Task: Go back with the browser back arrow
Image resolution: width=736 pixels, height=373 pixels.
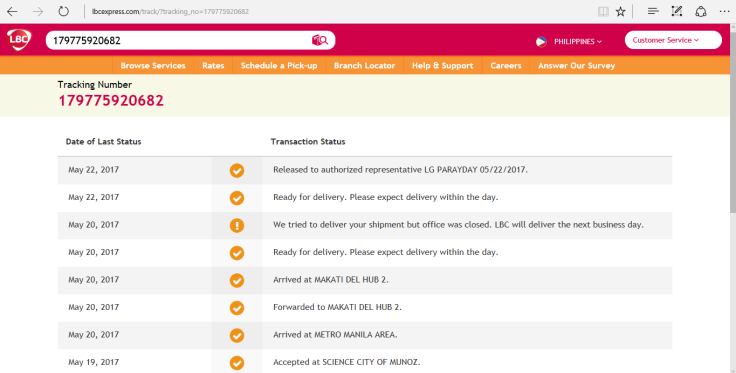Action: (x=12, y=11)
